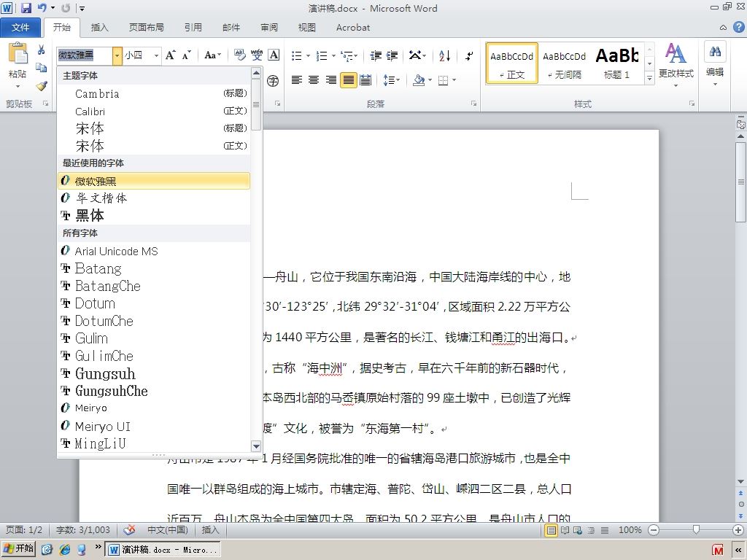The width and height of the screenshot is (747, 560).
Task: Click the Decrease Indent icon
Action: pyautogui.click(x=376, y=55)
